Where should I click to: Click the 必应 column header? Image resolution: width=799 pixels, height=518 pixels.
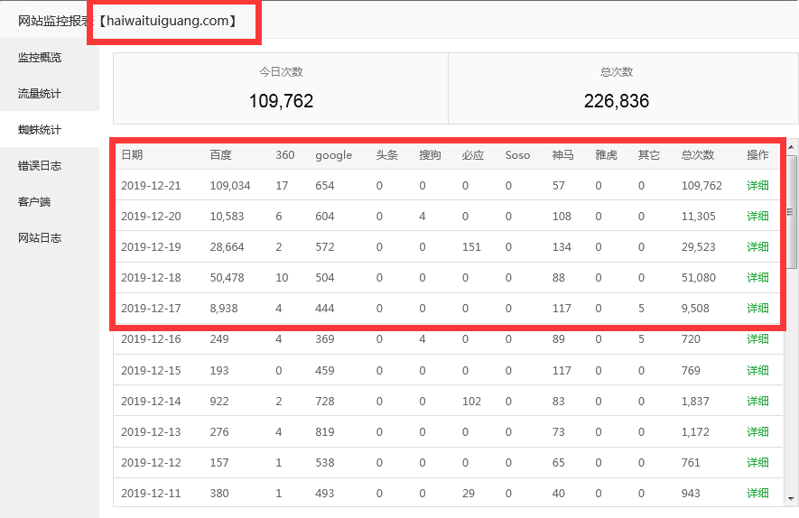(x=473, y=155)
